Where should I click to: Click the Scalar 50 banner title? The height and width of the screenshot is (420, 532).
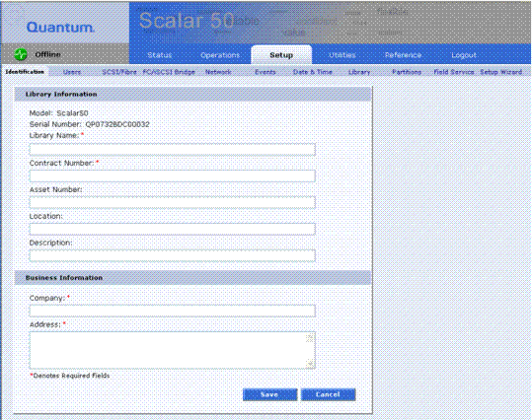(x=187, y=21)
